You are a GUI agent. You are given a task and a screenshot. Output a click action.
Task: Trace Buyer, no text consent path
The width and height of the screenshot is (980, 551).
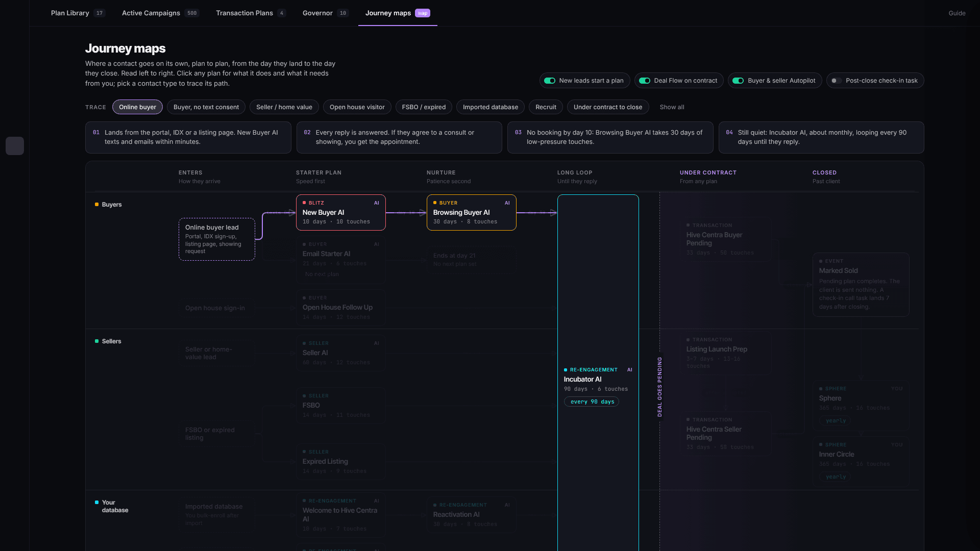(x=206, y=107)
